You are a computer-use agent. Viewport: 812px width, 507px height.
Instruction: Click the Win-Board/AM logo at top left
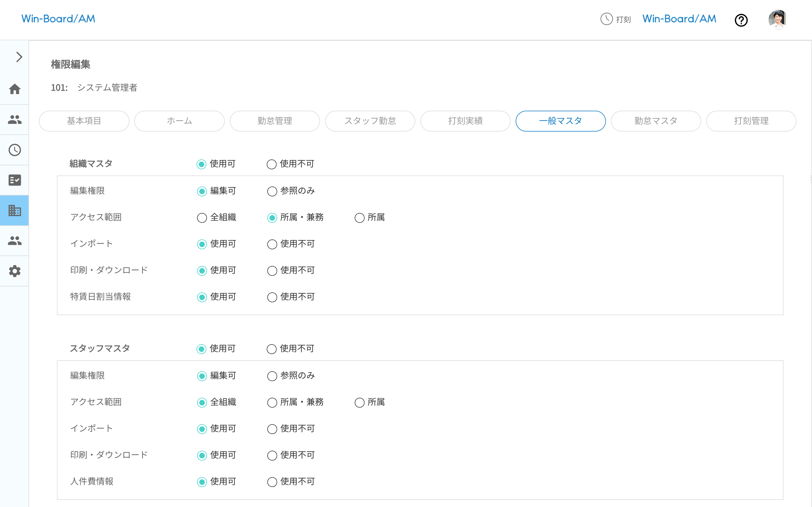click(58, 19)
